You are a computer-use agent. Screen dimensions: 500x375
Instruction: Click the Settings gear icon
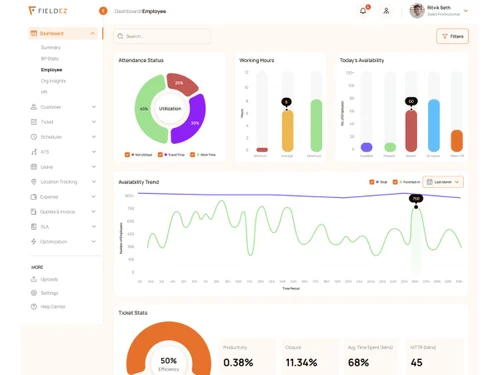click(34, 293)
